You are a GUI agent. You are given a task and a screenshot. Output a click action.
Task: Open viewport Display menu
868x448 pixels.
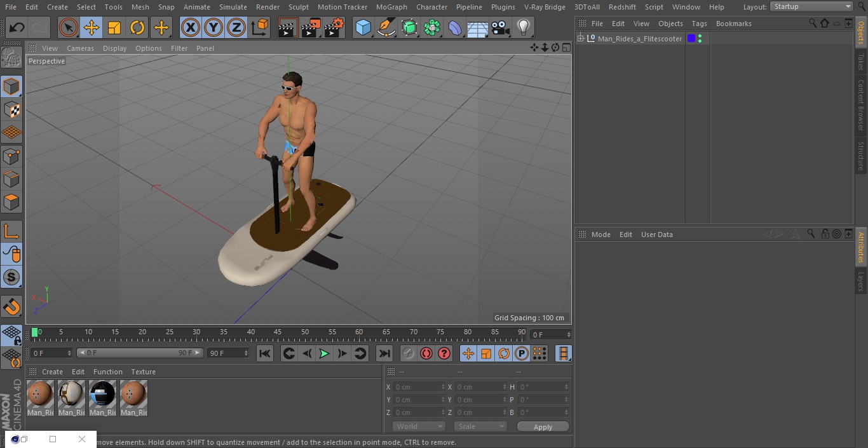pyautogui.click(x=114, y=48)
